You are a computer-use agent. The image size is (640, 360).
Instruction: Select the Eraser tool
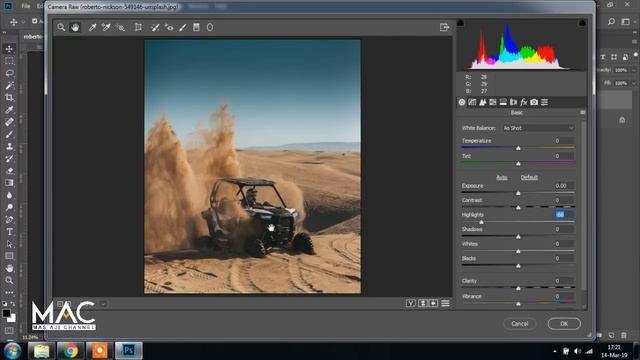pyautogui.click(x=9, y=171)
